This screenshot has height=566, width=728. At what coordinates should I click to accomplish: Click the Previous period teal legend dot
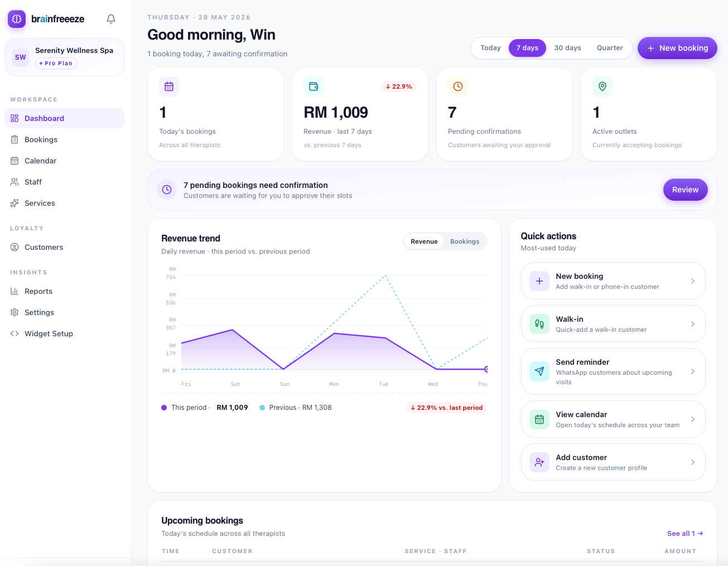262,408
